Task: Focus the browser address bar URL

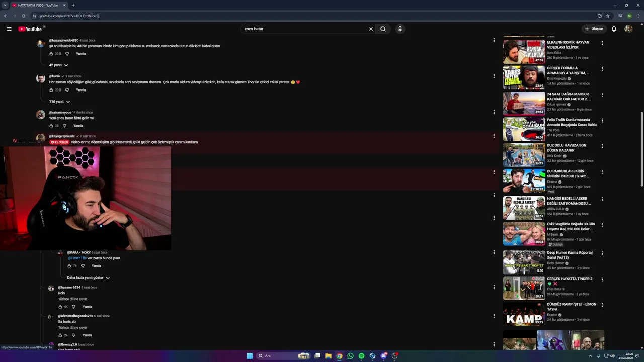Action: [x=69, y=16]
